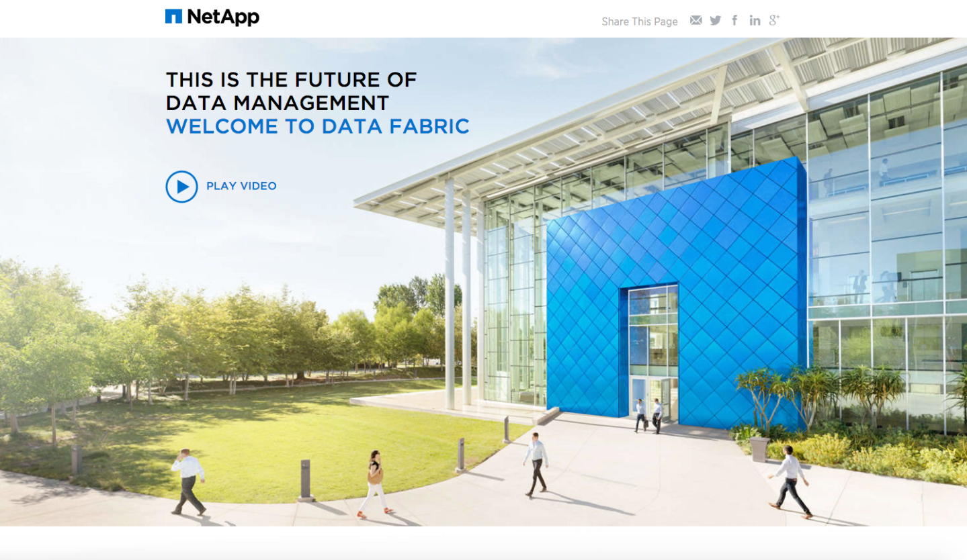Share this page via the email envelope icon
967x560 pixels.
(x=696, y=20)
